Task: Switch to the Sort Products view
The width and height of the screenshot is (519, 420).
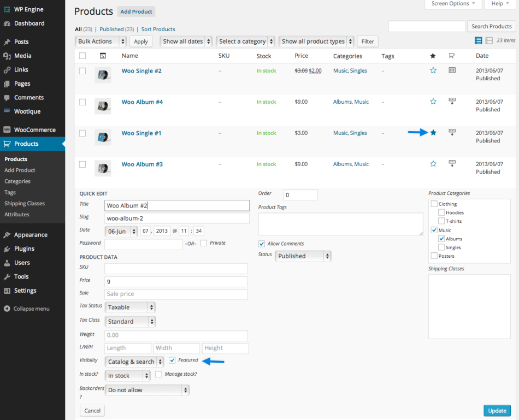Action: click(x=158, y=29)
